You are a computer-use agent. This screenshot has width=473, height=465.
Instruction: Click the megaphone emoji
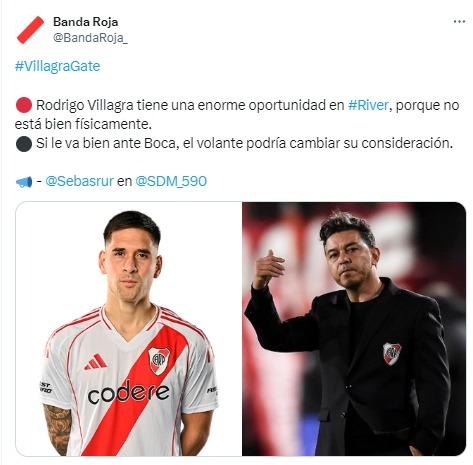[x=24, y=182]
